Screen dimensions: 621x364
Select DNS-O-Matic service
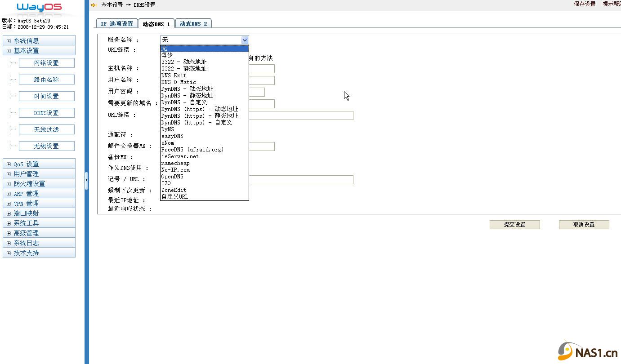(205, 82)
